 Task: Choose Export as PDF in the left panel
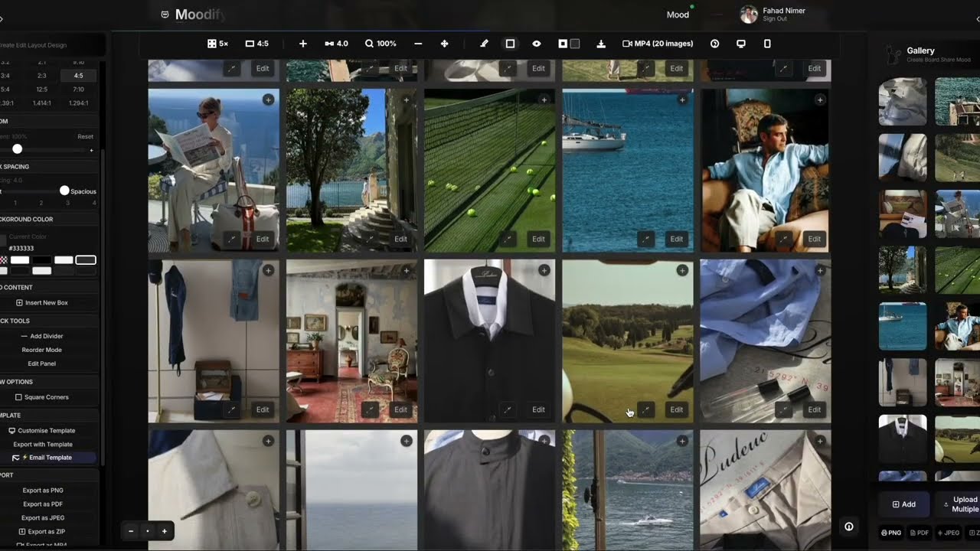(43, 504)
